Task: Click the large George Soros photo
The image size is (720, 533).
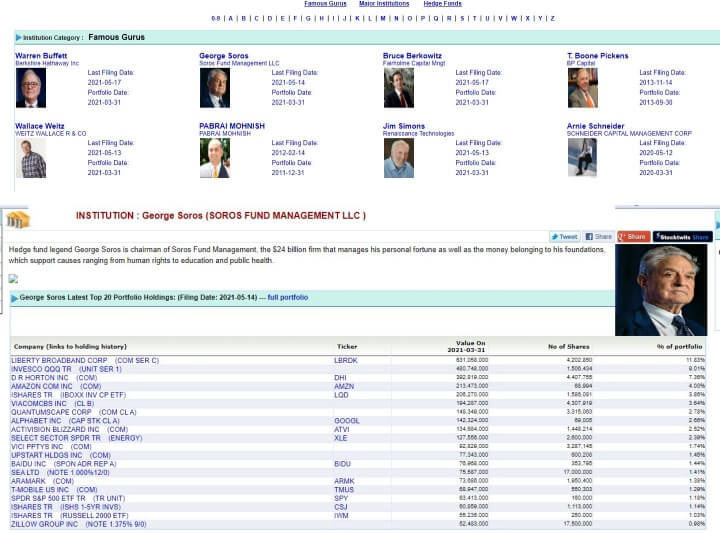Action: coord(661,290)
